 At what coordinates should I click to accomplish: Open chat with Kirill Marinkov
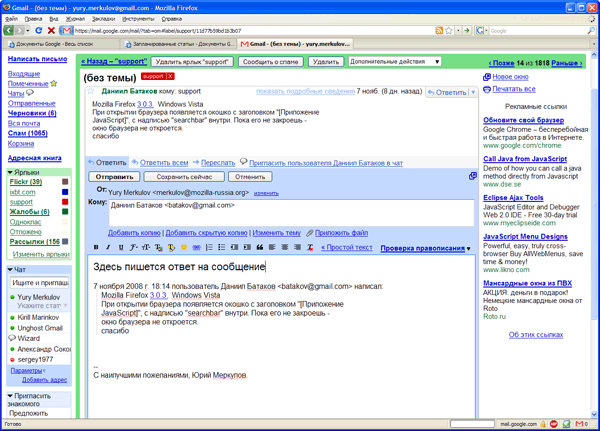tap(38, 317)
